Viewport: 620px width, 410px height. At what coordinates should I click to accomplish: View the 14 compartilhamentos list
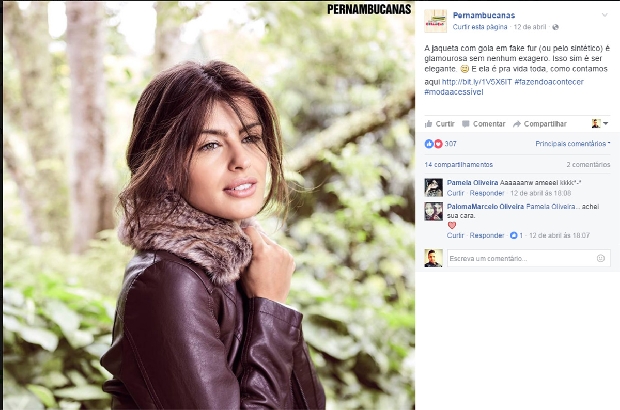[459, 164]
